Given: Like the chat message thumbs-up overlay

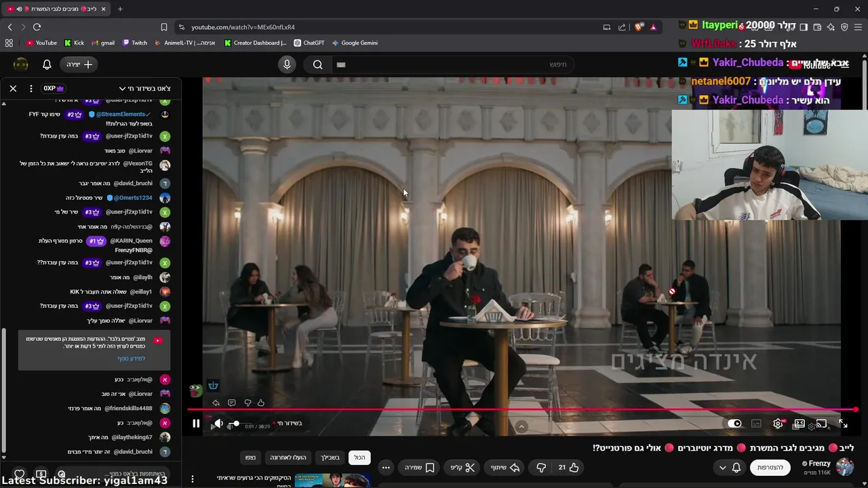Looking at the screenshot, I should pyautogui.click(x=261, y=403).
